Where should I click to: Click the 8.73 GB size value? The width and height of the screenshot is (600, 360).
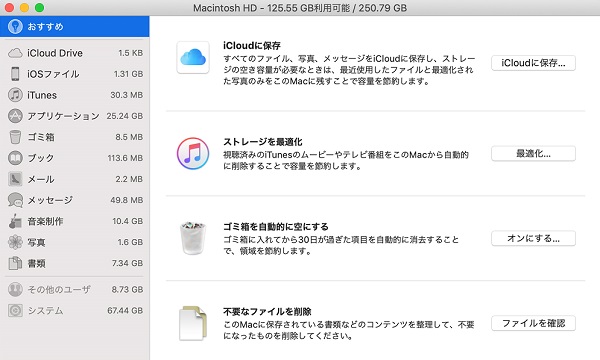[x=127, y=290]
